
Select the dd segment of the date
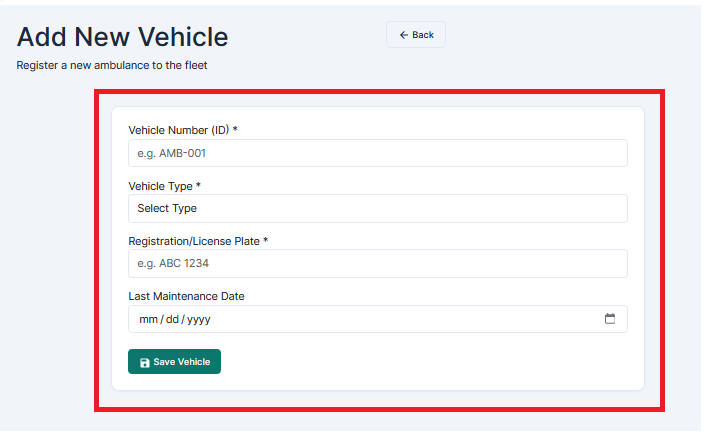tap(172, 319)
